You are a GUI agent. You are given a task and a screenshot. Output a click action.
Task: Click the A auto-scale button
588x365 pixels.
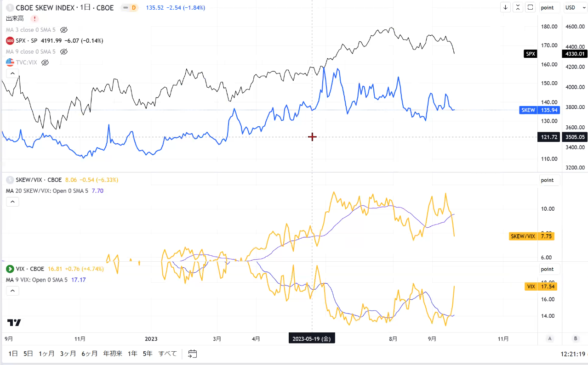549,339
